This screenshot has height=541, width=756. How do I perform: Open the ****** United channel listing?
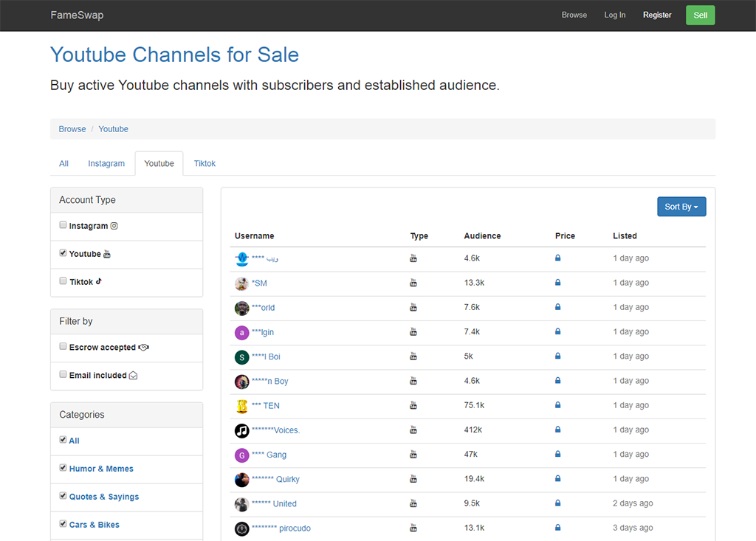(x=275, y=503)
